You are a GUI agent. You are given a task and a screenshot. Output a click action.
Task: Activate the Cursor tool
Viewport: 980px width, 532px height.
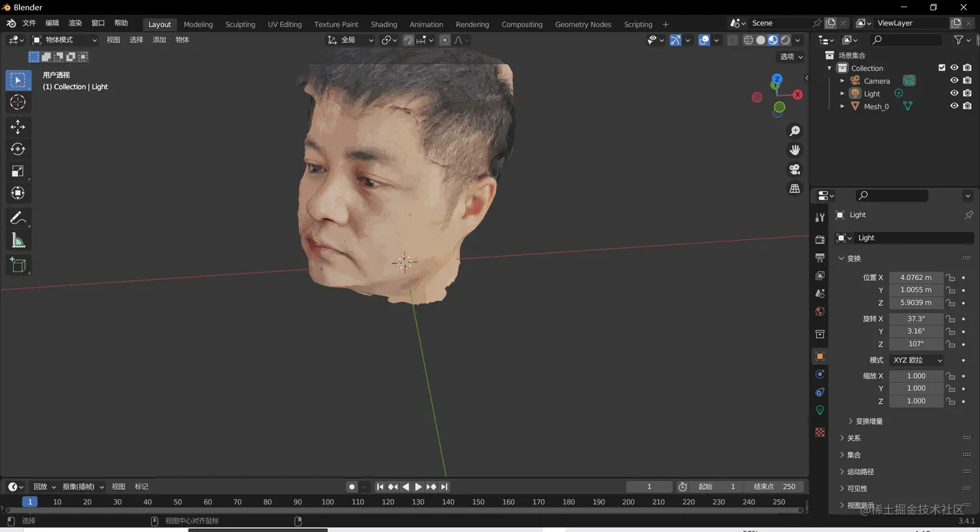[x=18, y=102]
